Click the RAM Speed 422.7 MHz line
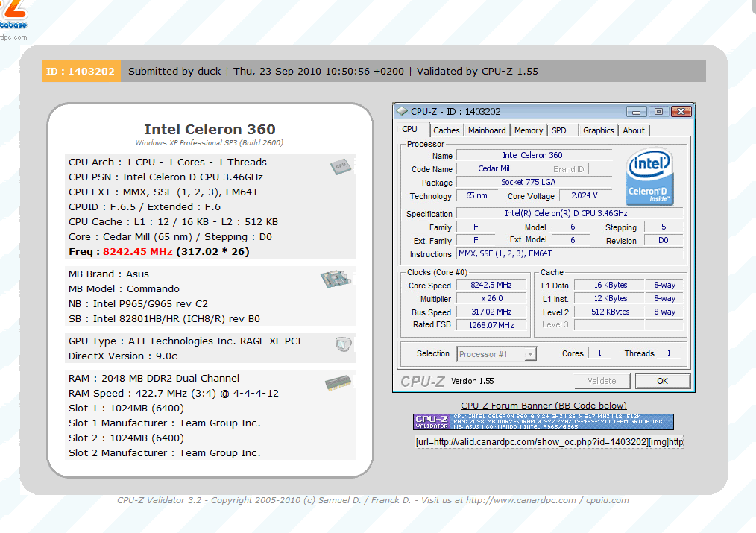 174,394
